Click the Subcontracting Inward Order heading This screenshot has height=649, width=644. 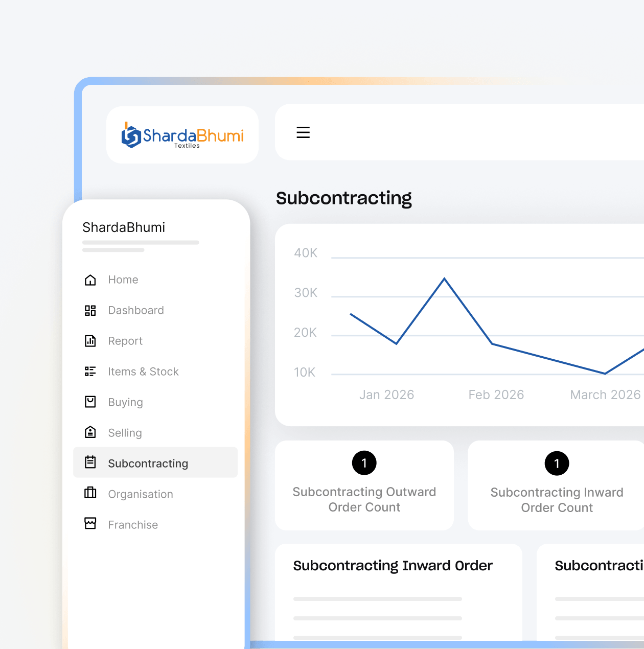tap(393, 566)
